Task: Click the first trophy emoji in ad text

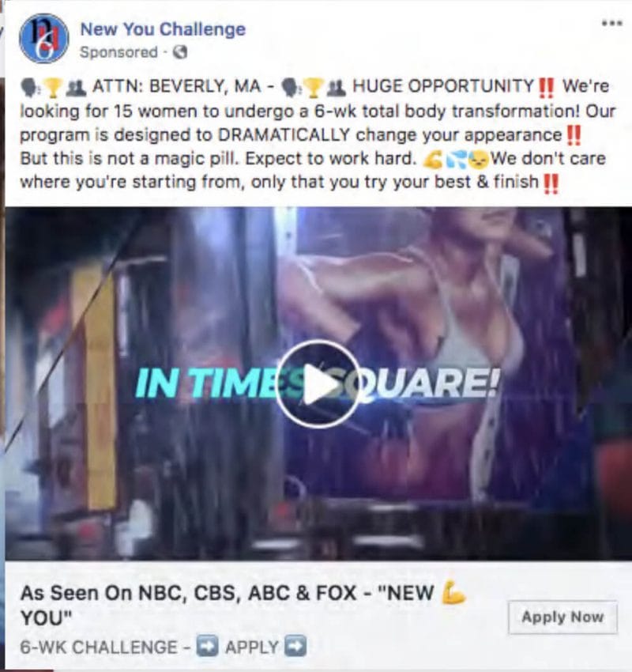Action: [54, 88]
